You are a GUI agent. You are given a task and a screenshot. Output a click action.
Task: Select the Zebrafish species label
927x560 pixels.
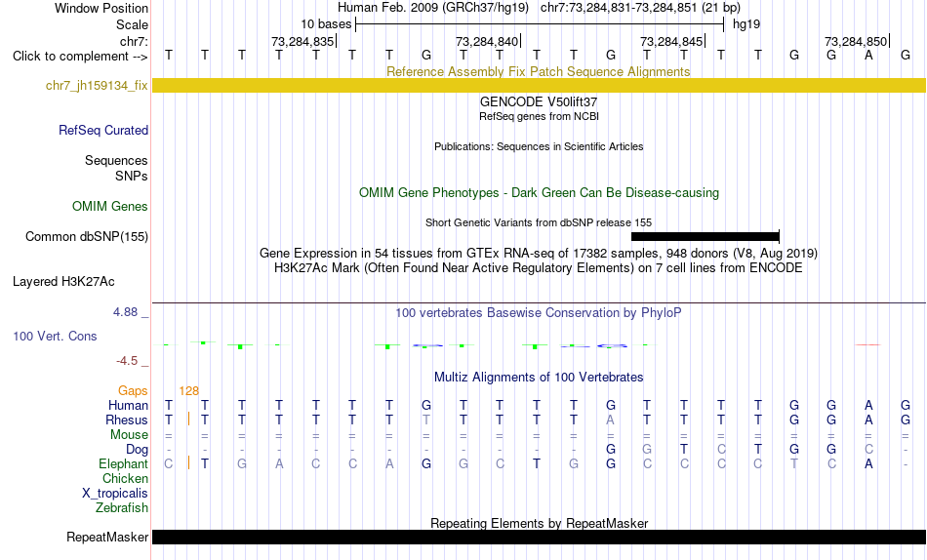click(x=122, y=508)
